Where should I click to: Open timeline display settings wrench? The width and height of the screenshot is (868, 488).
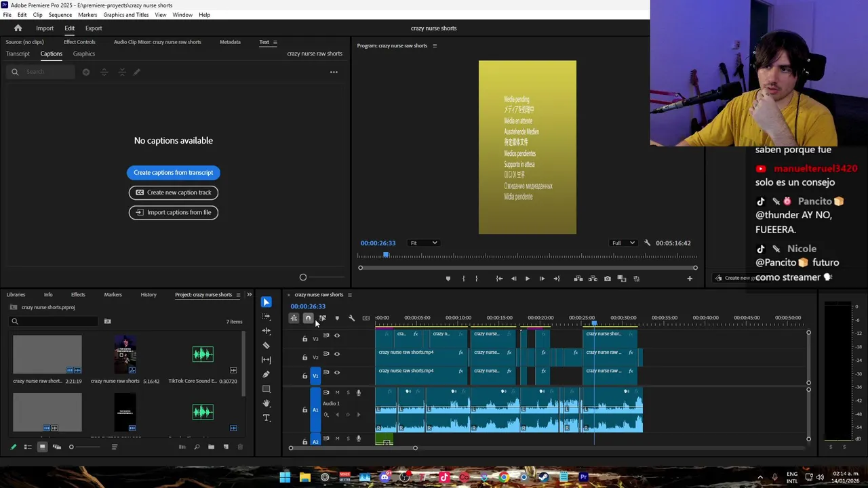point(351,318)
